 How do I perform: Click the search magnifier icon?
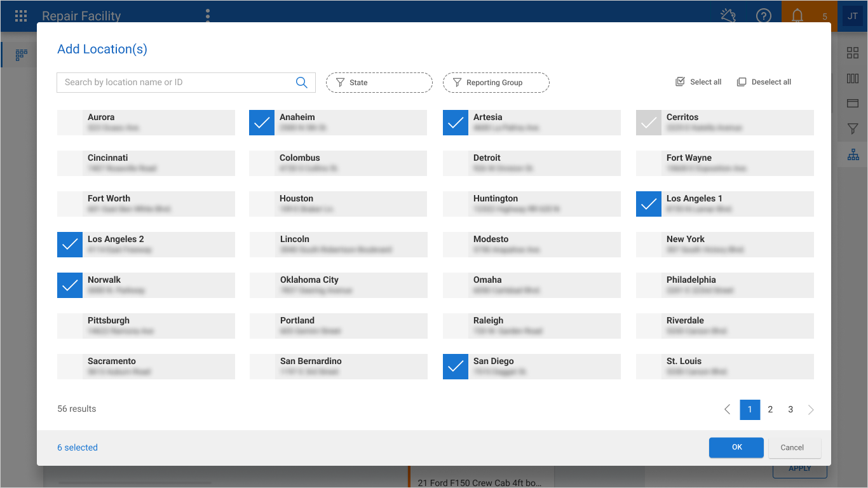coord(301,82)
